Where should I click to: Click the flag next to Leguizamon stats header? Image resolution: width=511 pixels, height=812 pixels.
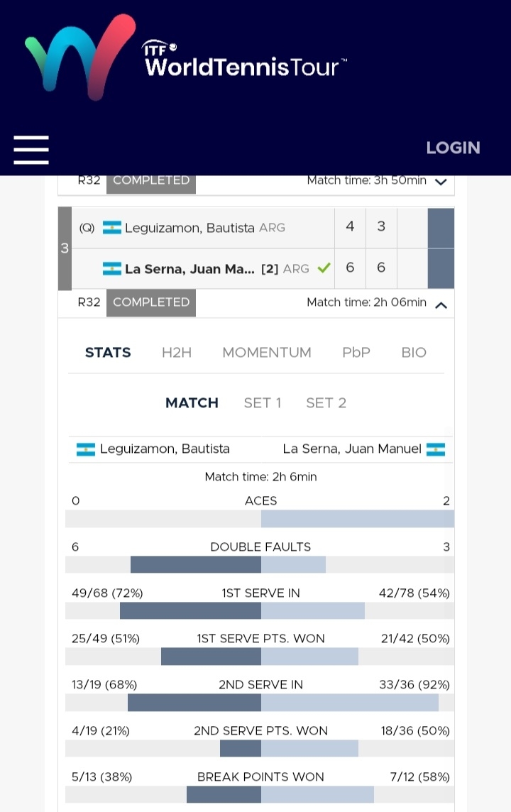tap(86, 449)
